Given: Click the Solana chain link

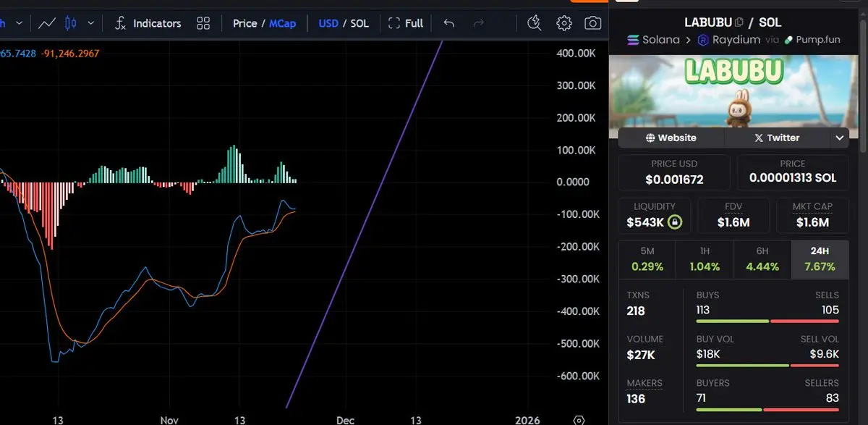Looking at the screenshot, I should click(653, 40).
